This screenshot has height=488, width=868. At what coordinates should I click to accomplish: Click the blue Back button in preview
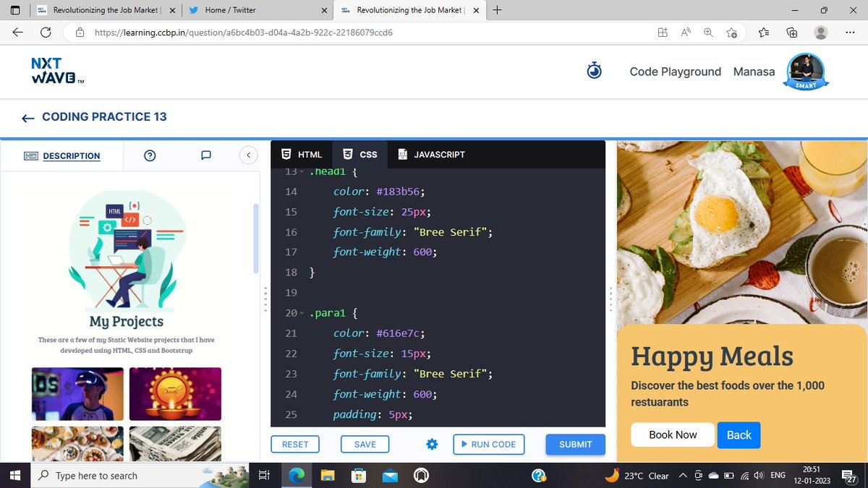tap(739, 435)
